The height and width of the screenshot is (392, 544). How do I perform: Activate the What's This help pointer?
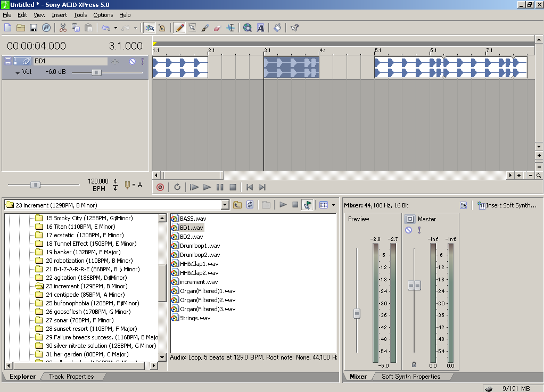click(x=294, y=28)
